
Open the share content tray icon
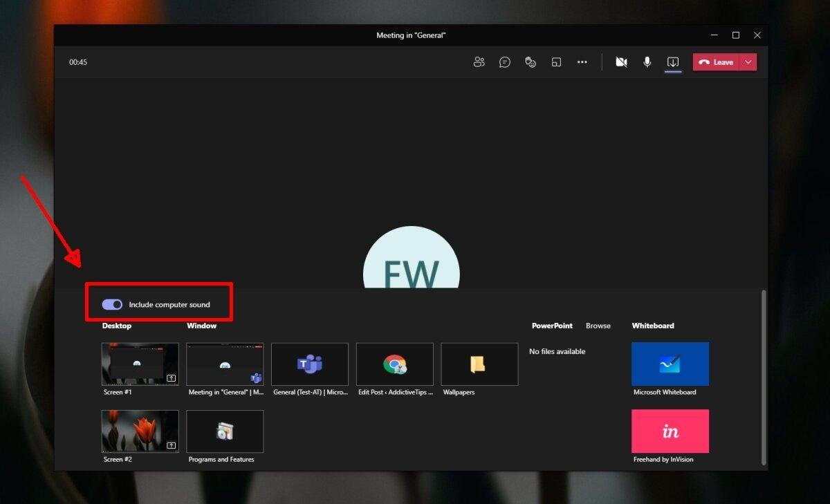coord(672,62)
